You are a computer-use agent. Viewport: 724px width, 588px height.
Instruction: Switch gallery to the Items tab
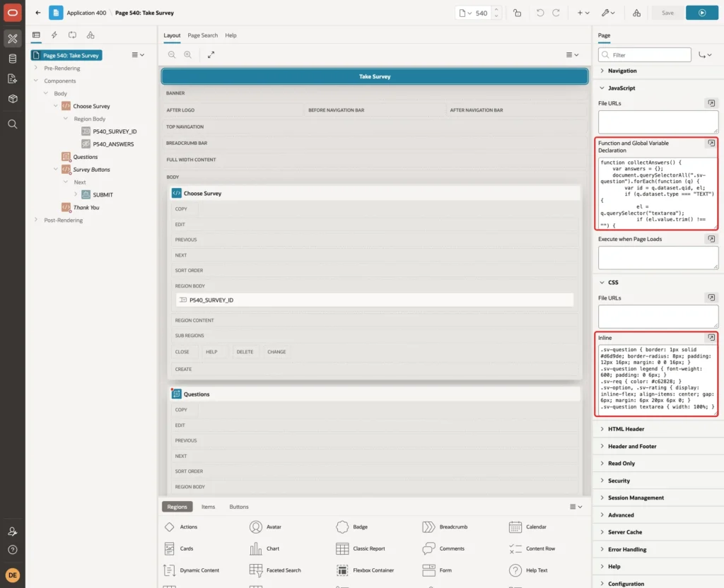(x=209, y=507)
